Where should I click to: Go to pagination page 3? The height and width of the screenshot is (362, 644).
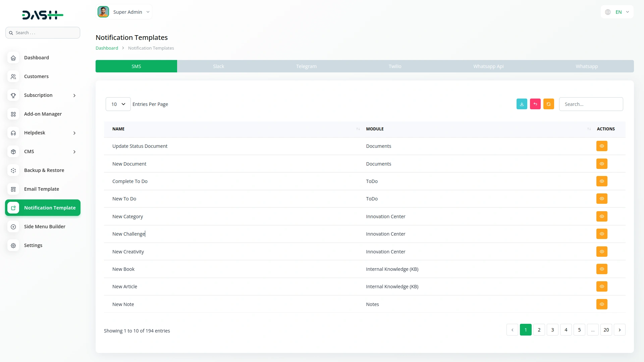point(552,330)
